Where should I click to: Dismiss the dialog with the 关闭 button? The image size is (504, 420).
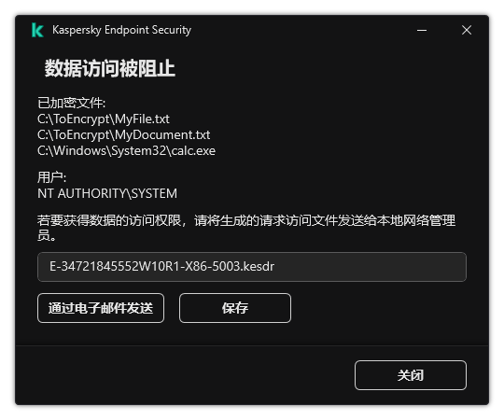click(x=411, y=375)
